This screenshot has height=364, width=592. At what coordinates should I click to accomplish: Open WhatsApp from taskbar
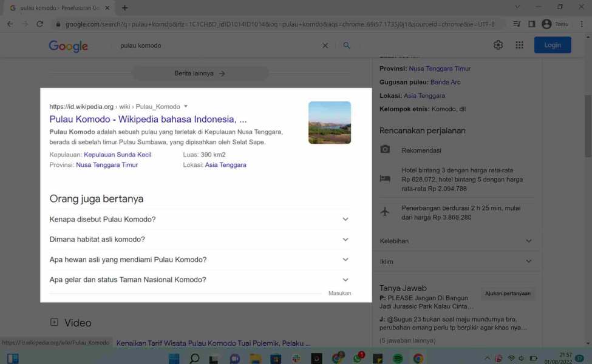[358, 357]
